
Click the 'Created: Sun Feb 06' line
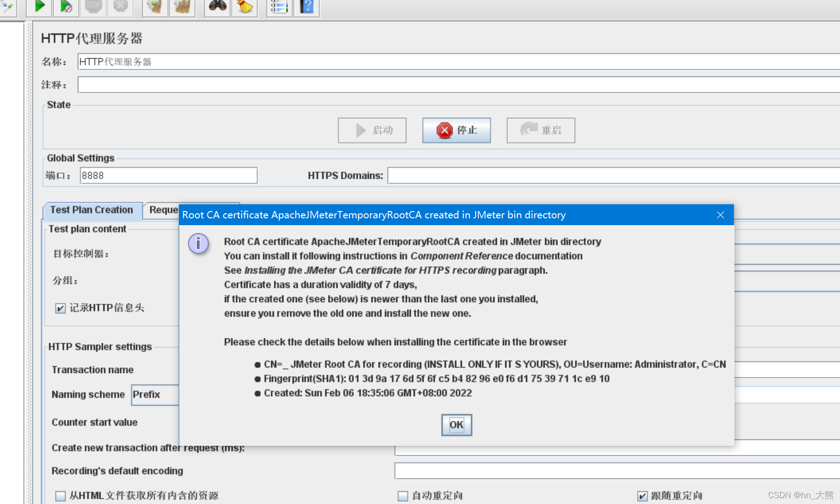click(368, 393)
